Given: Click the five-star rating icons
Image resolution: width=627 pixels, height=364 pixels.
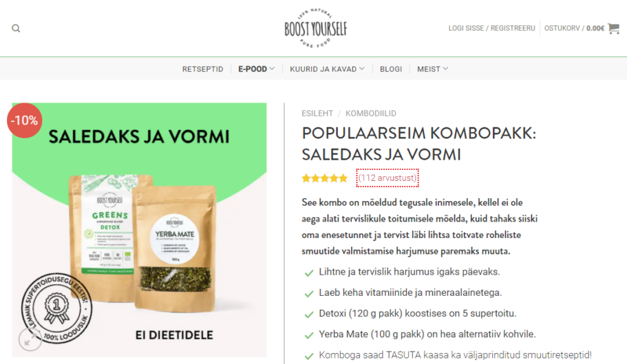Looking at the screenshot, I should click(x=325, y=178).
